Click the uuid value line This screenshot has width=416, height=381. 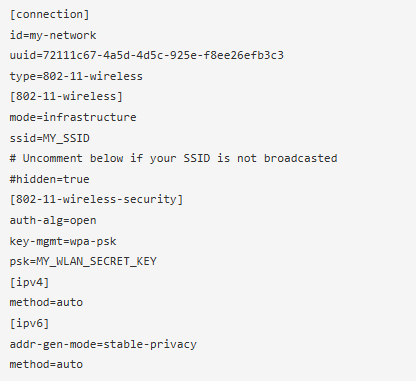click(147, 55)
